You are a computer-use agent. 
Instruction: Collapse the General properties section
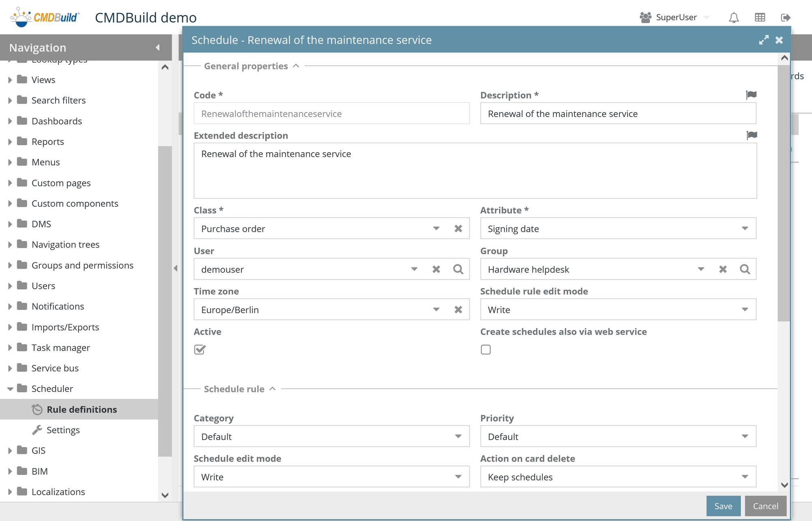coord(296,66)
